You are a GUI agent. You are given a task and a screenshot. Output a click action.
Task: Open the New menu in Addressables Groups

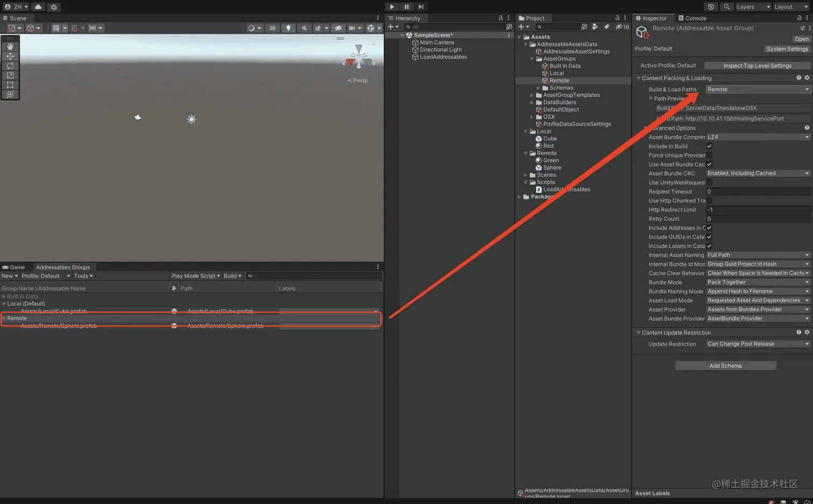pos(9,276)
